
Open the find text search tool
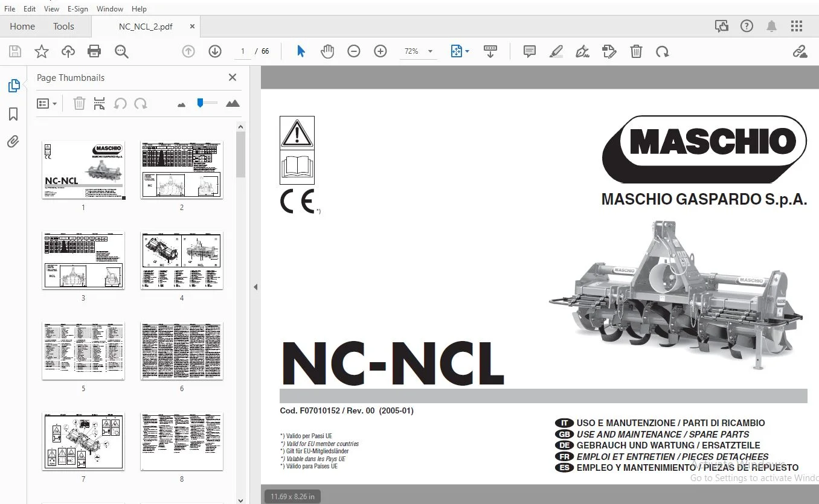[x=121, y=52]
